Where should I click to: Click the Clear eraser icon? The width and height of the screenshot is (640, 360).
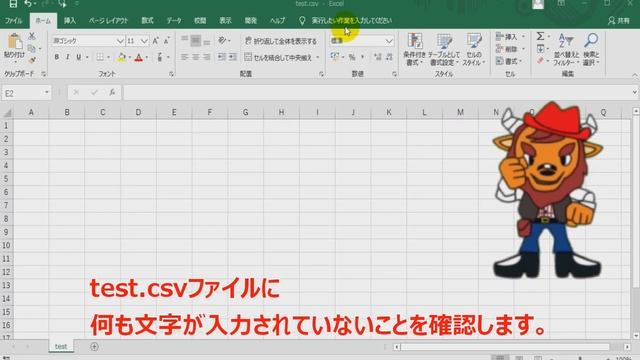pos(540,60)
